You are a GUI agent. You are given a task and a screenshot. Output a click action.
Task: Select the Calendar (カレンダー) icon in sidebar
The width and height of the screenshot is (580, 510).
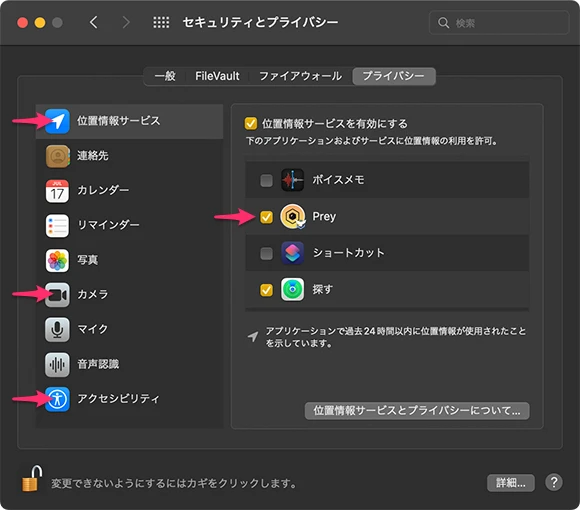click(57, 191)
